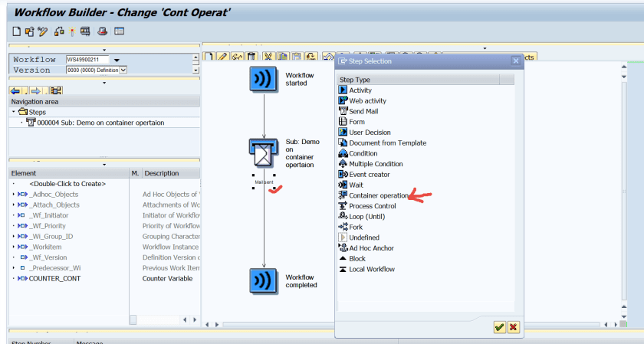Click the Basic data table icon in the top toolbar
644x344 pixels.
coord(119,31)
